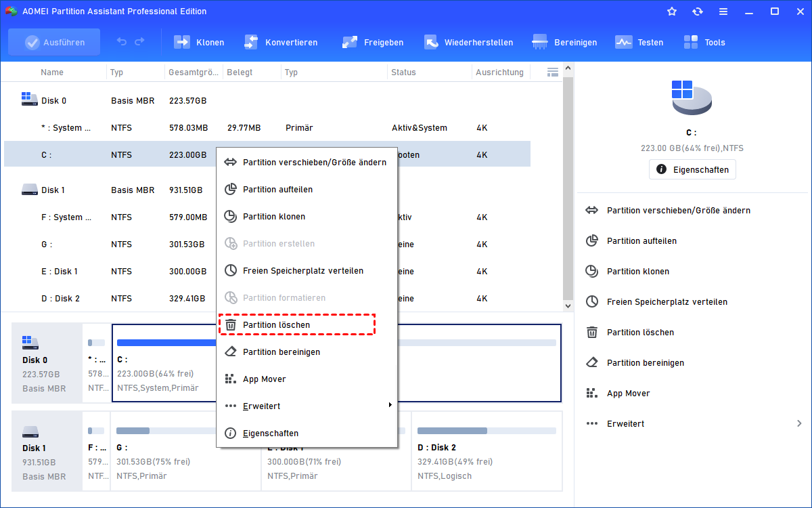Choose Partition bereinigen in context menu
This screenshot has width=812, height=508.
pos(307,352)
